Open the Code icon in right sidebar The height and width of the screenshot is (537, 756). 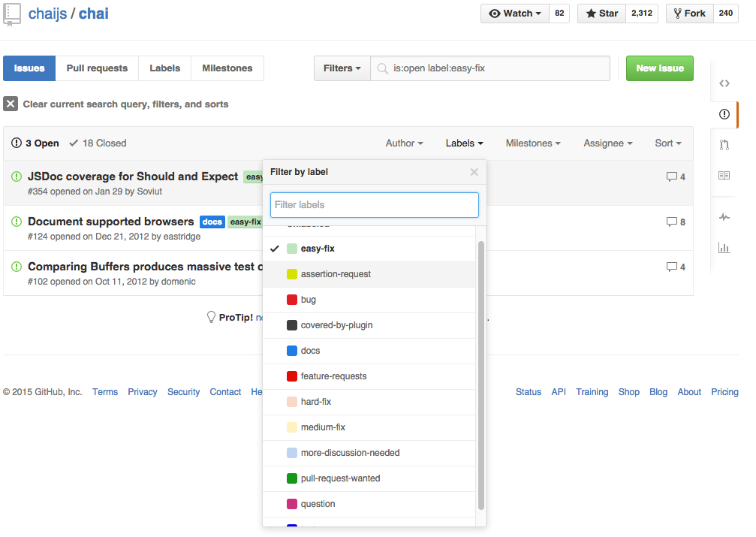[x=724, y=83]
